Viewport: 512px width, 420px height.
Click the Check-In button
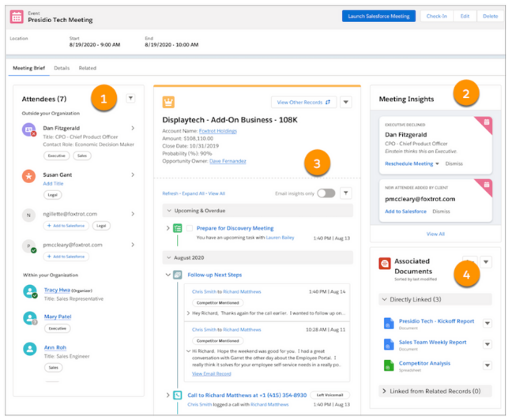click(x=437, y=16)
